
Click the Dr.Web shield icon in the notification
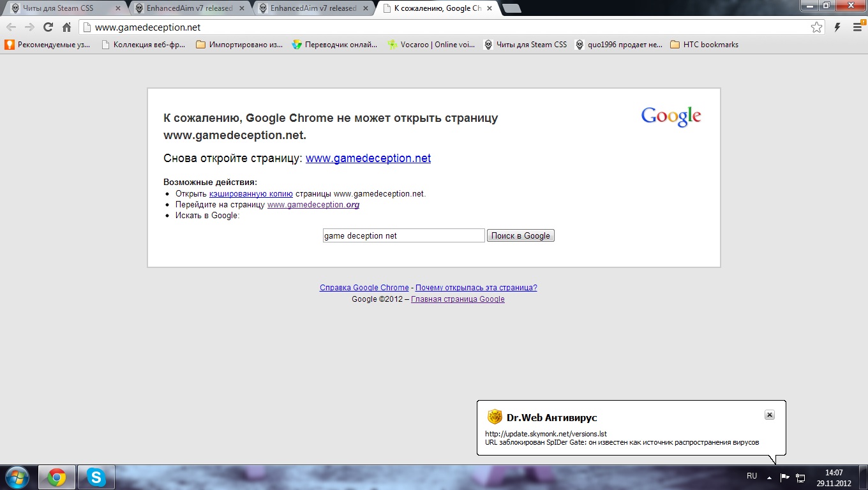pyautogui.click(x=495, y=417)
